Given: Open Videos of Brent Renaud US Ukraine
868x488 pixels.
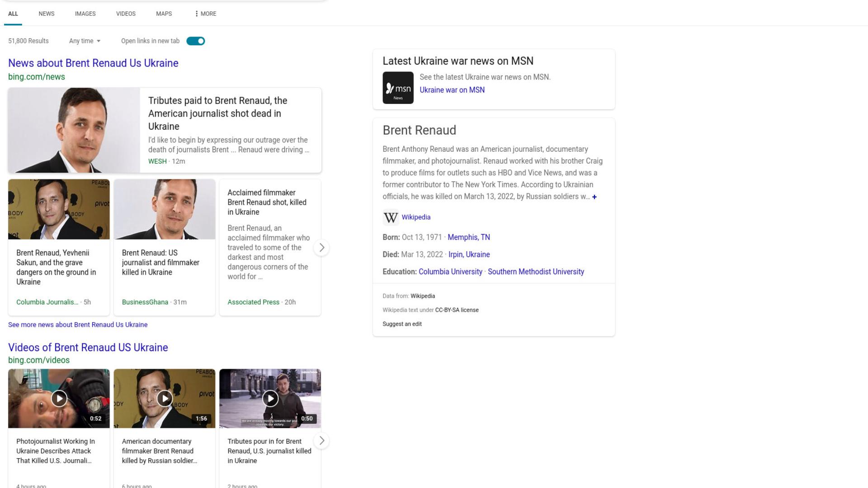Looking at the screenshot, I should tap(88, 347).
